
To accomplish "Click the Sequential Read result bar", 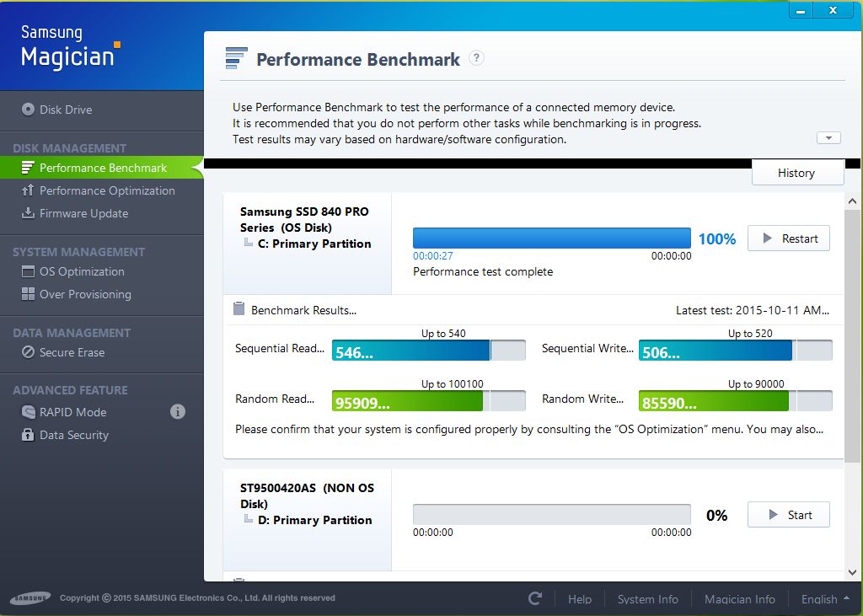I will point(429,350).
